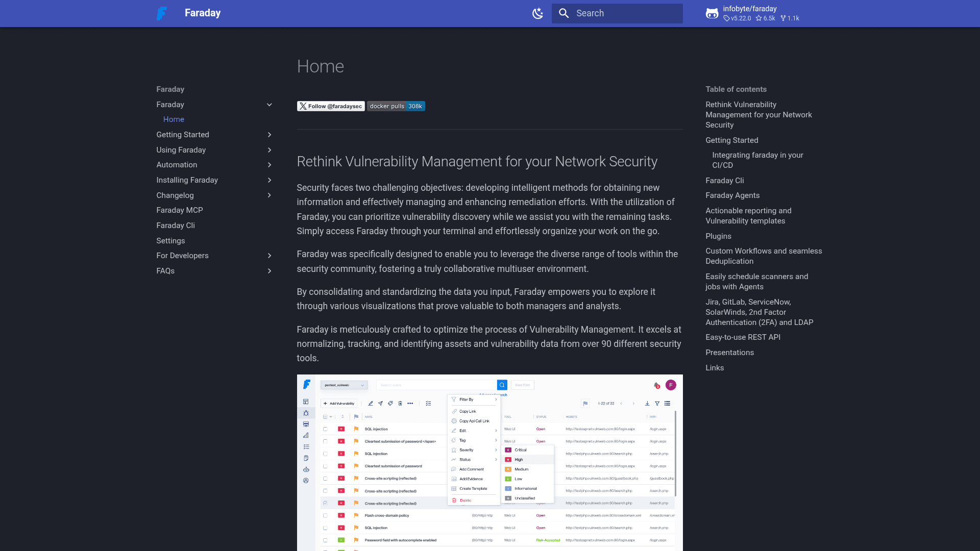Viewport: 980px width, 551px height.
Task: Toggle the dark/light mode moon icon
Action: [x=537, y=13]
